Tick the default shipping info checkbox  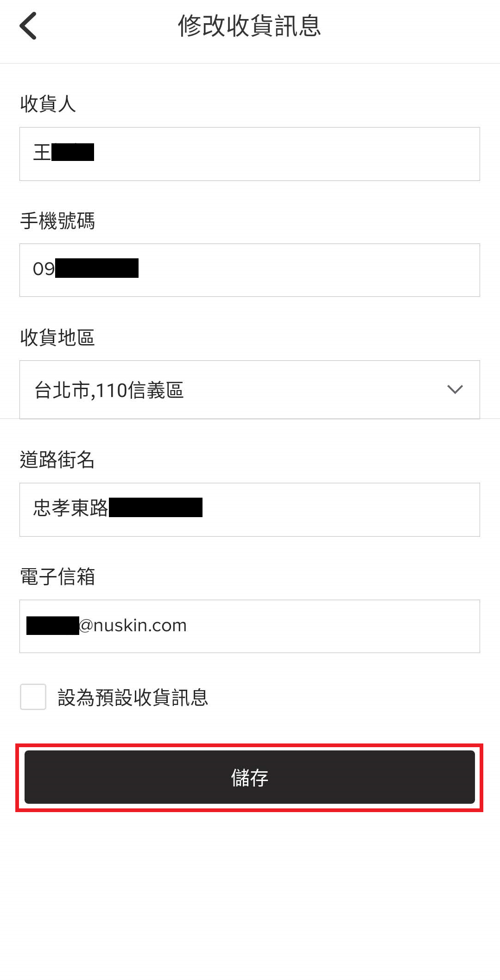pos(33,697)
